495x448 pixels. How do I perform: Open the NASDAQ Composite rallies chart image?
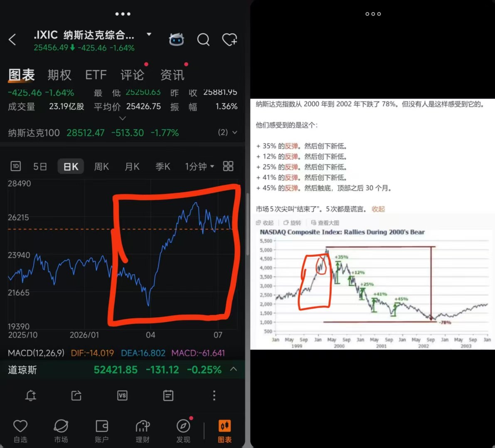tap(372, 288)
